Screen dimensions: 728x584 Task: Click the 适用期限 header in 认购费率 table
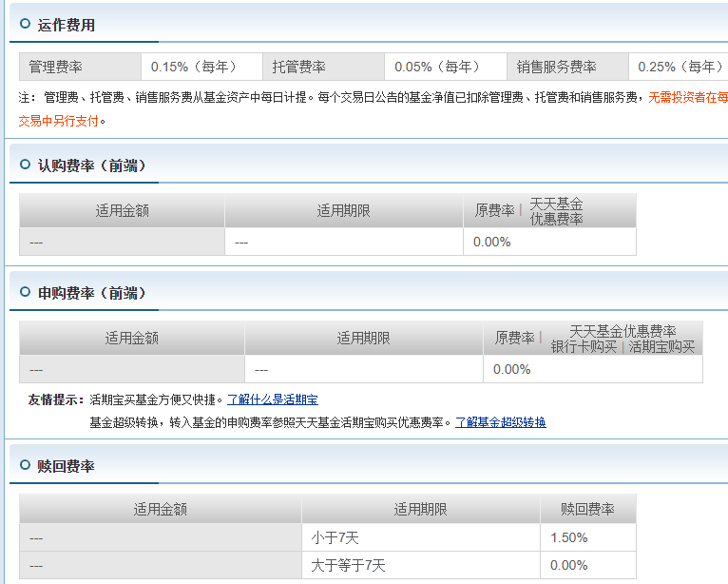(344, 210)
